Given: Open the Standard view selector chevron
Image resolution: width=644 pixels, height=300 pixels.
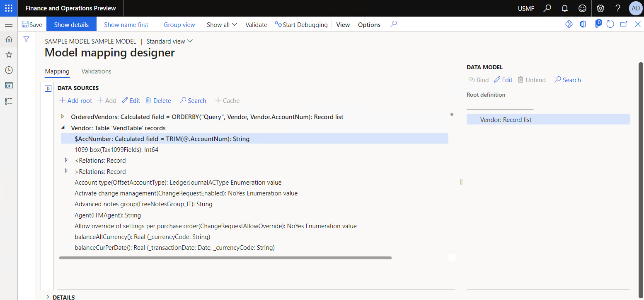Looking at the screenshot, I should [x=190, y=41].
